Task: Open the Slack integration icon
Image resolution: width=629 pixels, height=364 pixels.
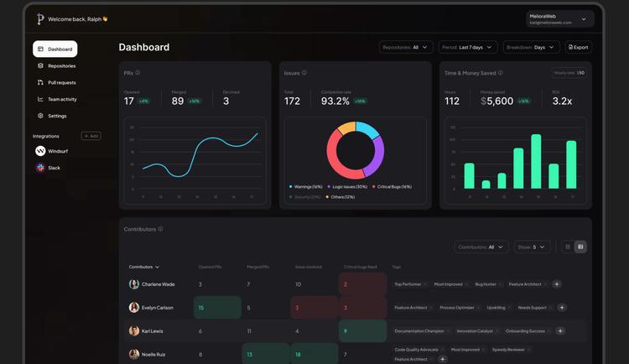Action: [40, 168]
